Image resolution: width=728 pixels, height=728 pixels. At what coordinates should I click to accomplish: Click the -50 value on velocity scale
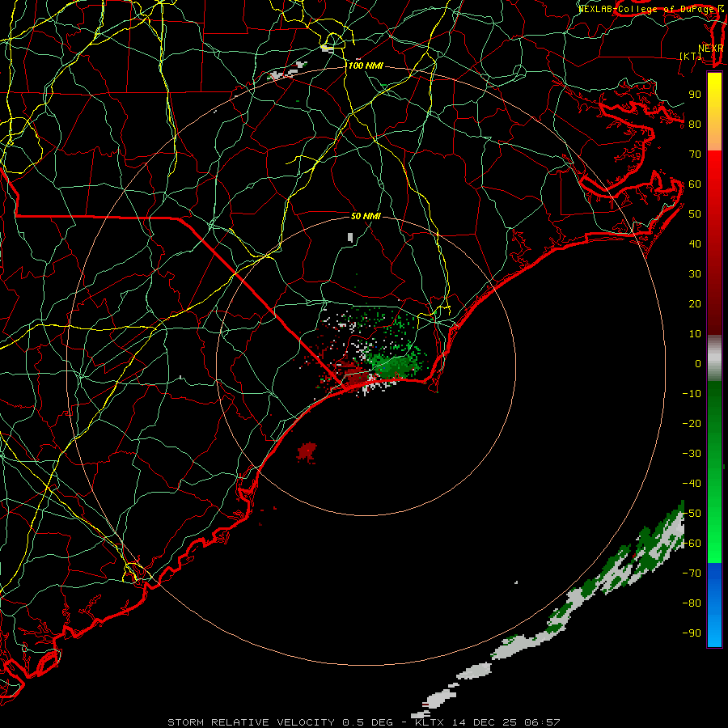692,514
